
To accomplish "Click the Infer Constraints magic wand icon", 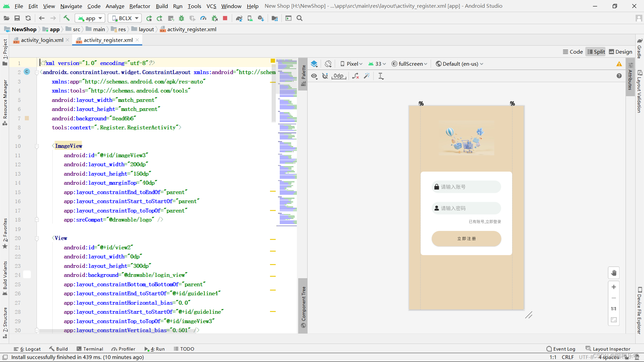I will pos(367,76).
